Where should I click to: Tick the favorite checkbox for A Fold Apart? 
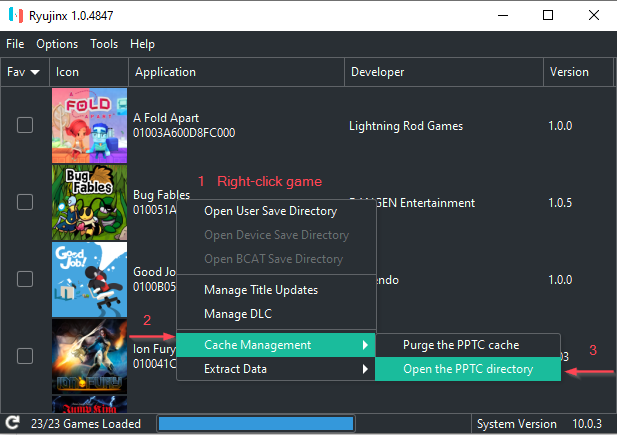pyautogui.click(x=25, y=125)
